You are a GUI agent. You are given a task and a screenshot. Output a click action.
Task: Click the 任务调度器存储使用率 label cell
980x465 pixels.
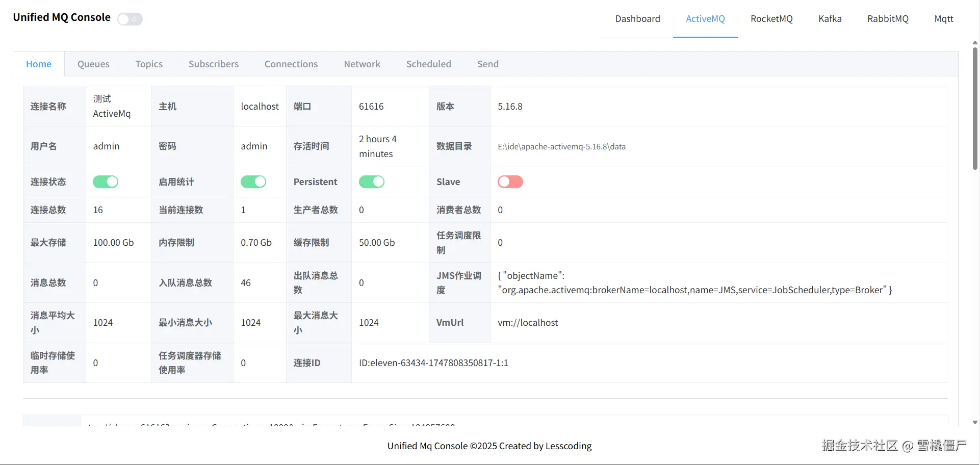tap(192, 363)
